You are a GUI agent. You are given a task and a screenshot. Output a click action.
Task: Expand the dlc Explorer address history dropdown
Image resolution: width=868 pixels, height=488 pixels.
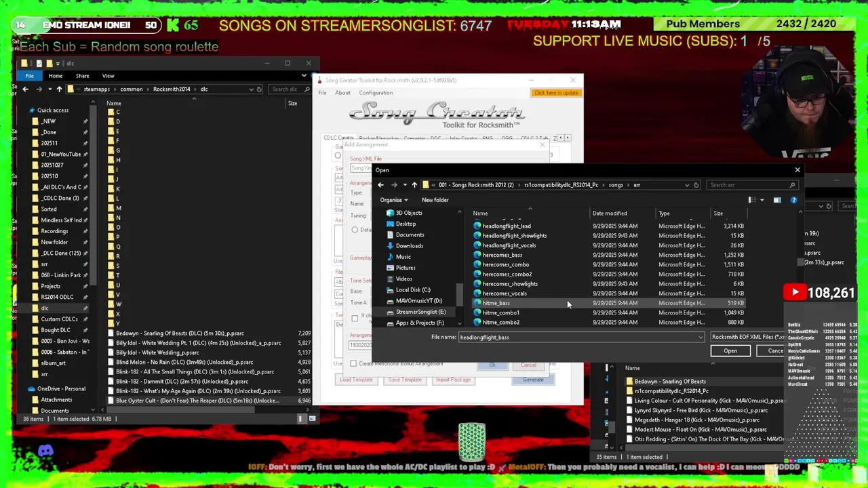251,89
